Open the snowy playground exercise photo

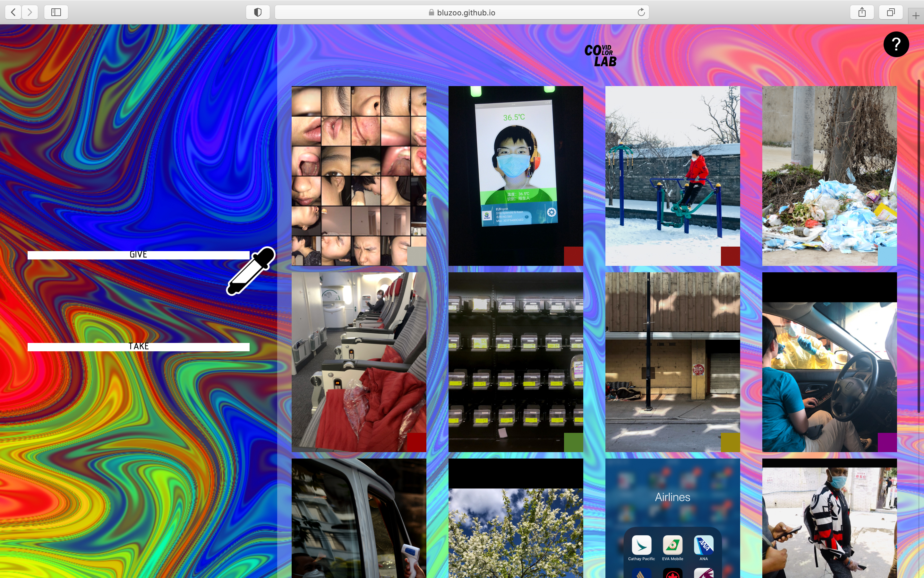point(673,176)
